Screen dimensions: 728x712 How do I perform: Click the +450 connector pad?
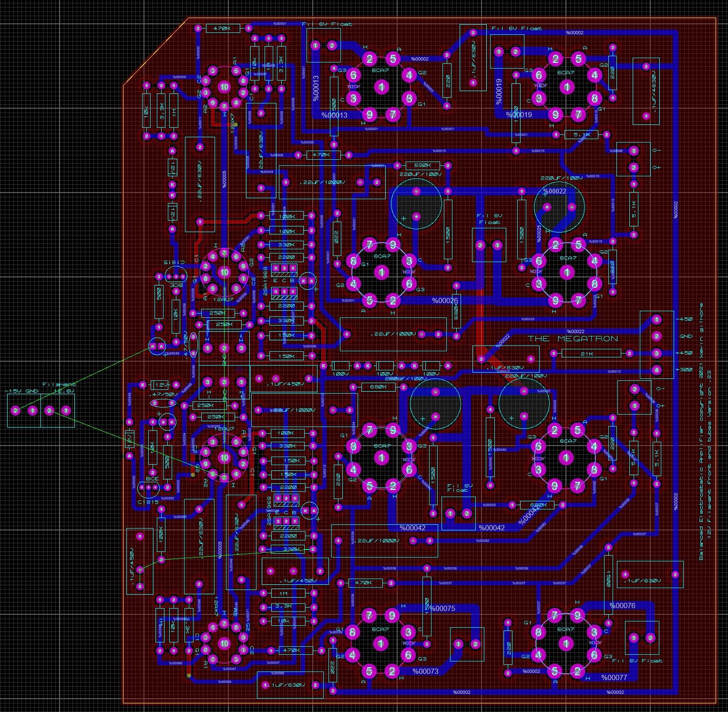656,353
